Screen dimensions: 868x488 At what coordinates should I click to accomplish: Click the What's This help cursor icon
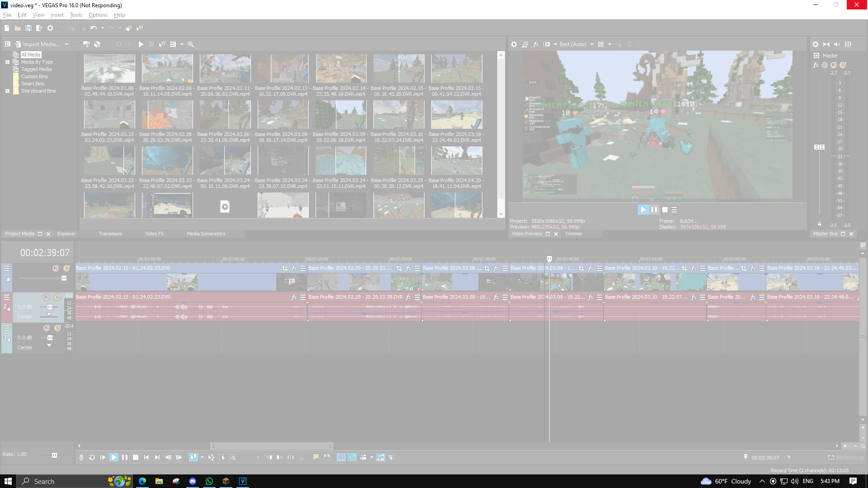point(140,28)
